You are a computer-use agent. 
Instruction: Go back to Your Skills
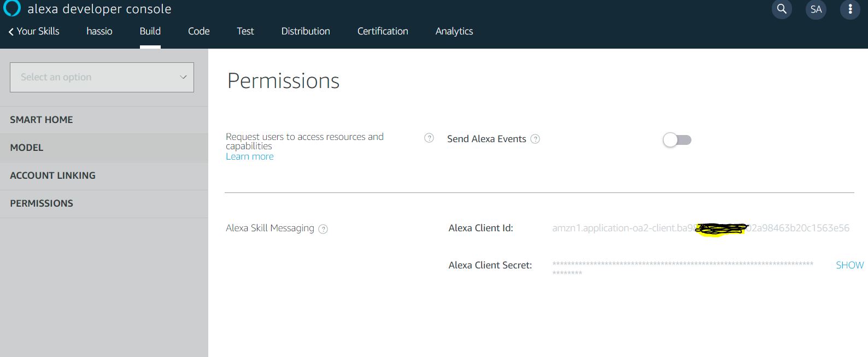(34, 31)
